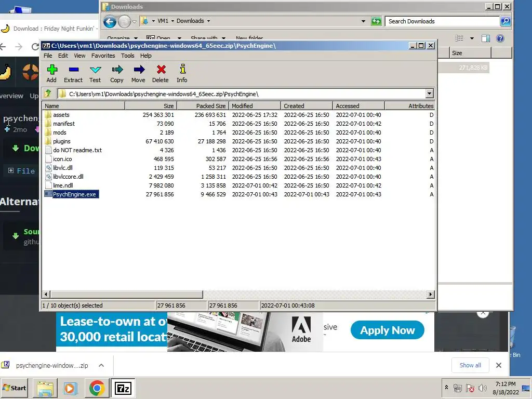Screen dimensions: 532x399
Task: Click the 7-Zip taskbar button
Action: click(123, 388)
